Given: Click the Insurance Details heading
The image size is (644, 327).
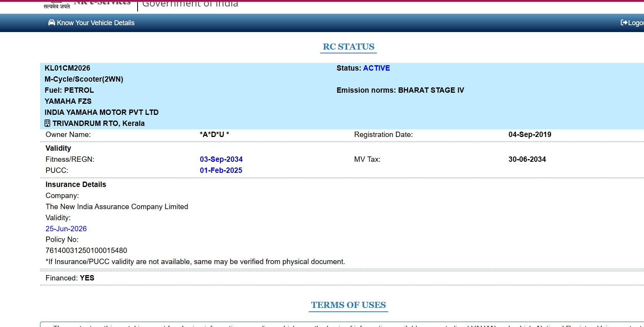Looking at the screenshot, I should point(76,184).
